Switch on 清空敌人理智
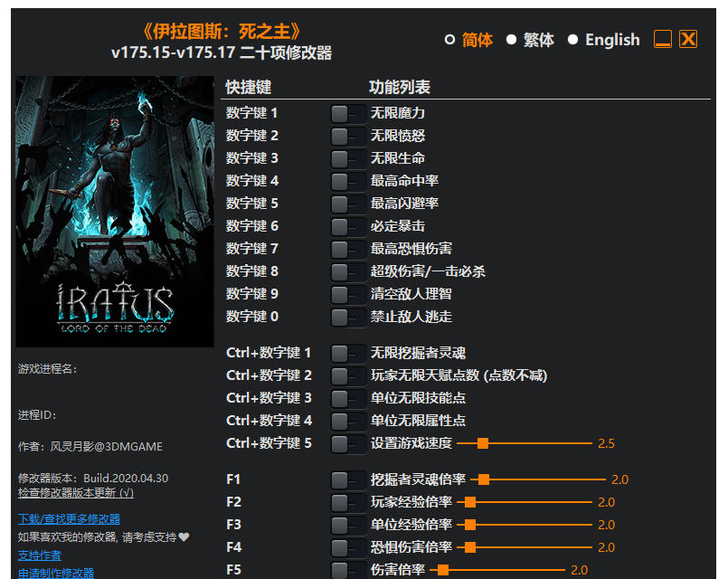 348,294
